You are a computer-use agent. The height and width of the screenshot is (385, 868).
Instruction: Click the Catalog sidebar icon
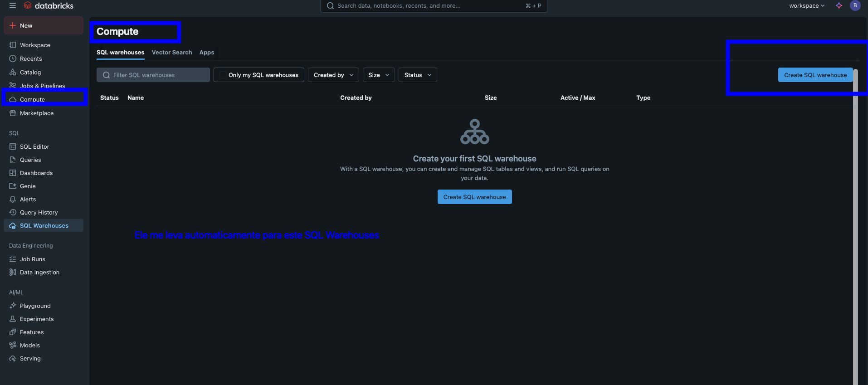click(x=13, y=72)
